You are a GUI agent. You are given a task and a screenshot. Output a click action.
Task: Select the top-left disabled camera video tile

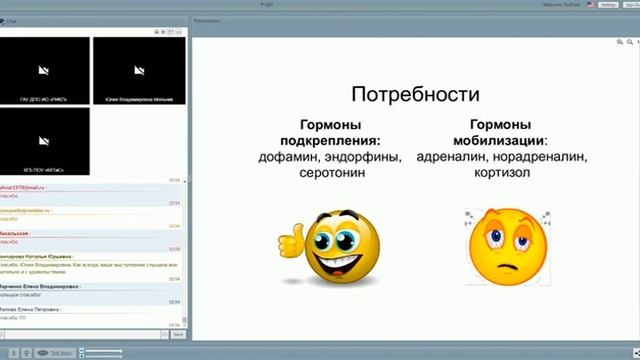point(44,71)
